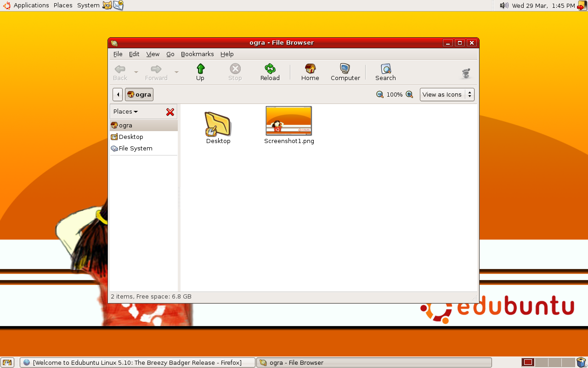Click the Ubuntu logo by Applications

(7, 6)
